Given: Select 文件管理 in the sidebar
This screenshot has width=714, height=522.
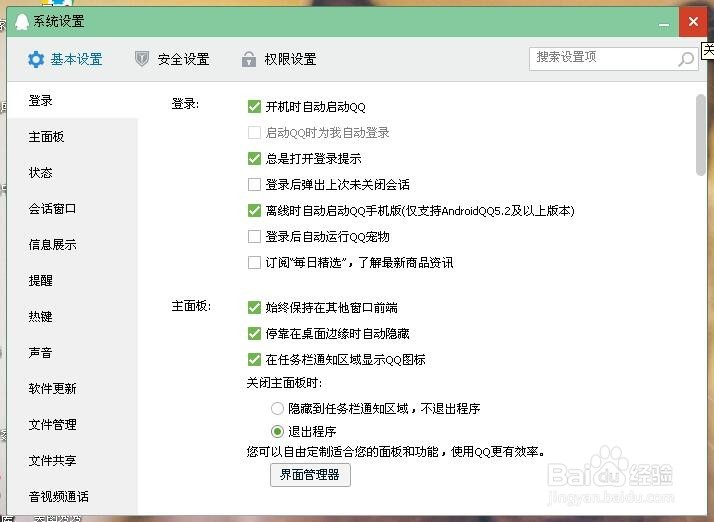Looking at the screenshot, I should tap(72, 425).
